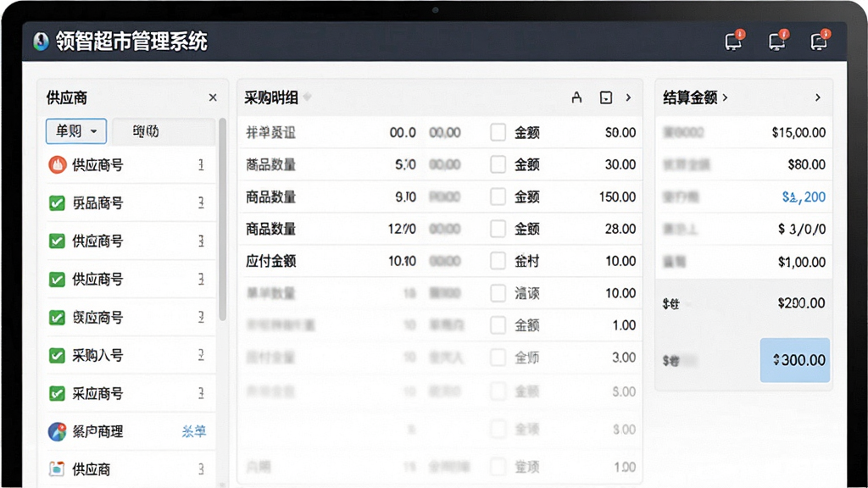Click the 28.00 amount
The image size is (868, 488).
pyautogui.click(x=620, y=229)
